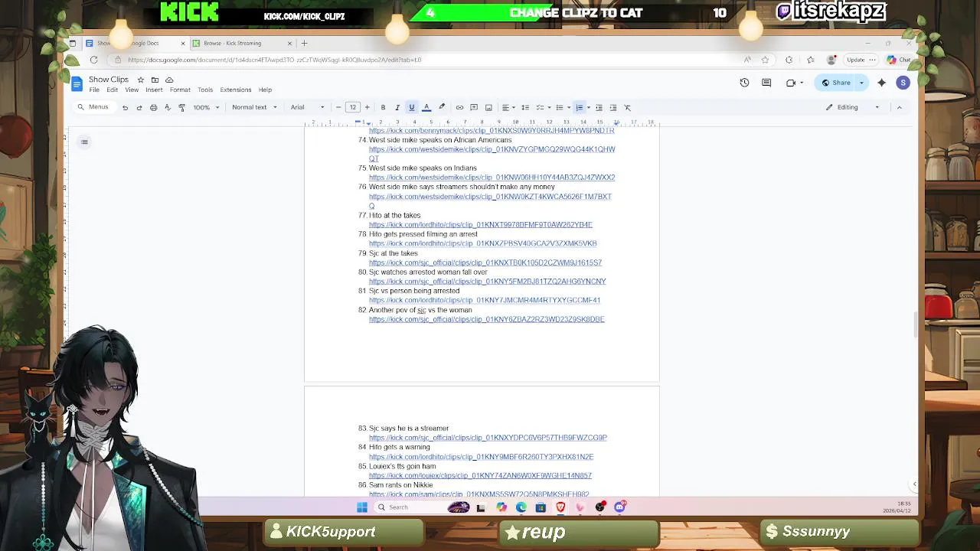
Task: Open the Format menu
Action: 180,90
